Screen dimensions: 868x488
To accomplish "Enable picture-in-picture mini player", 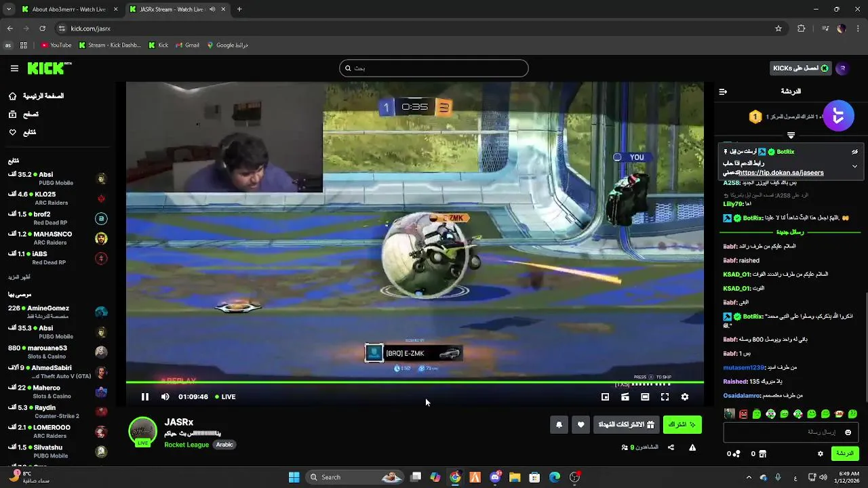I will coord(605,397).
